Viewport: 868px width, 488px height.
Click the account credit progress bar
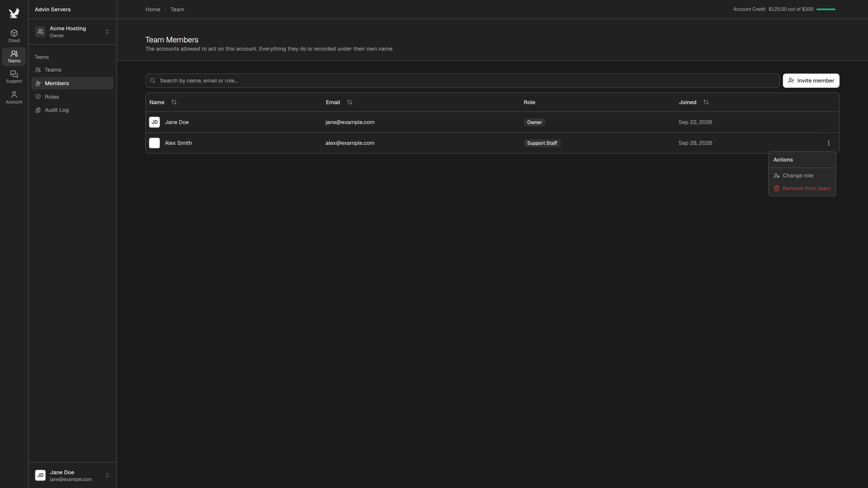coord(826,9)
